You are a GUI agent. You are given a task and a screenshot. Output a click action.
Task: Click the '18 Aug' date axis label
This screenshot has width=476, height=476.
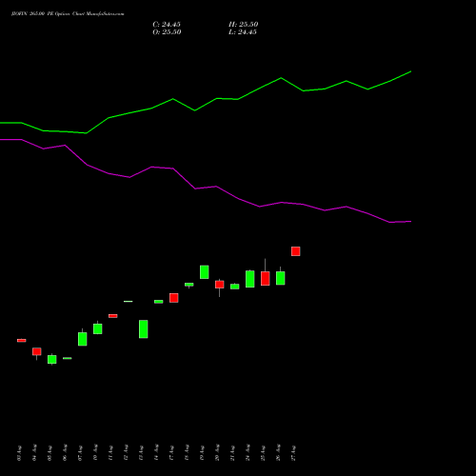[188, 453]
